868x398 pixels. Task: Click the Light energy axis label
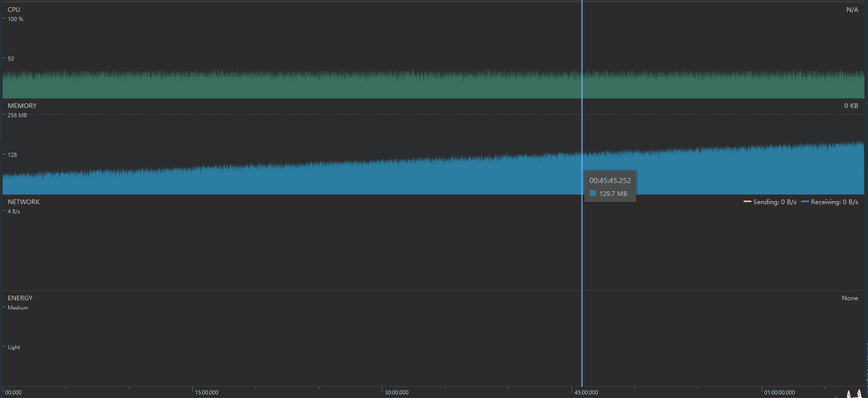click(14, 347)
